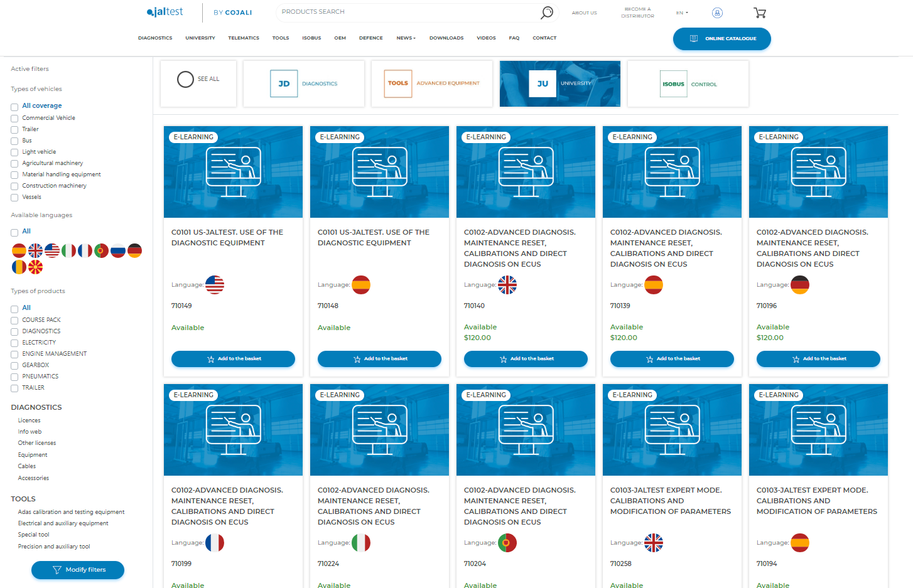Filter by Romanian flag in languages
The height and width of the screenshot is (588, 913).
pyautogui.click(x=19, y=267)
